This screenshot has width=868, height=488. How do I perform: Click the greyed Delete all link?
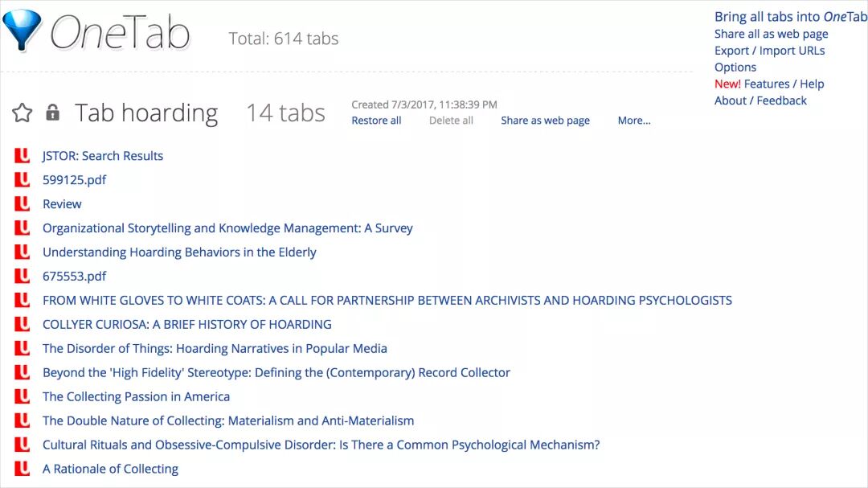pyautogui.click(x=451, y=121)
